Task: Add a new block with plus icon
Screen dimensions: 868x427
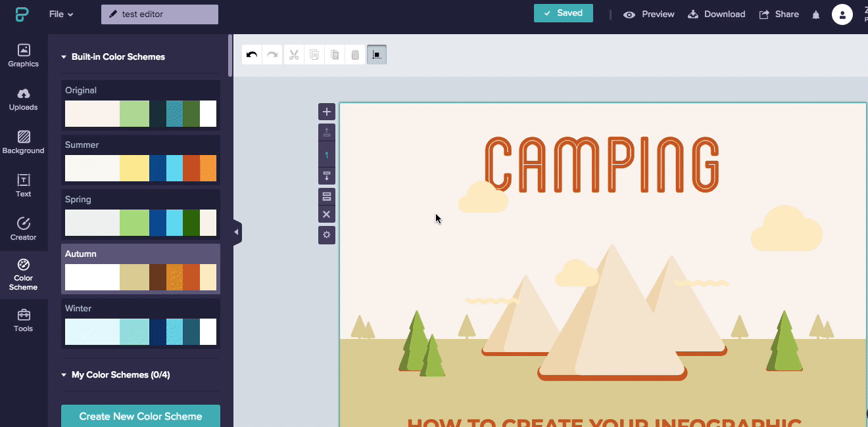Action: pos(327,112)
